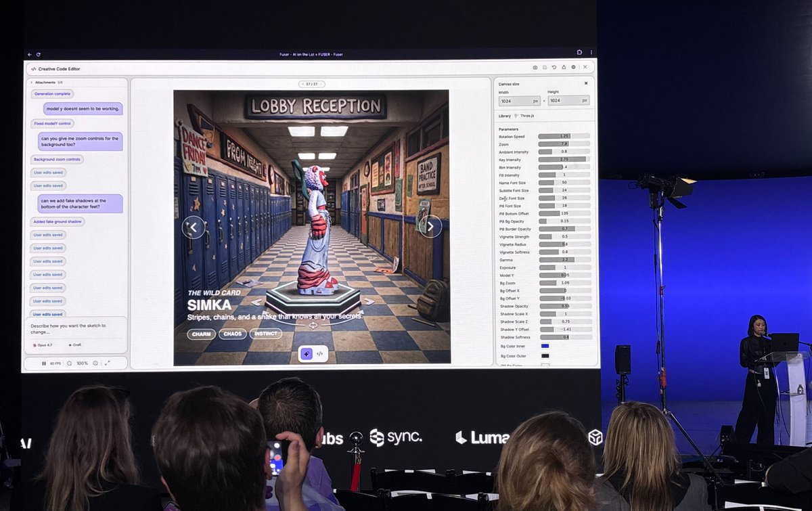Viewport: 812px width, 511px height.
Task: Click the Shadow Y Offset slider
Action: coord(565,329)
